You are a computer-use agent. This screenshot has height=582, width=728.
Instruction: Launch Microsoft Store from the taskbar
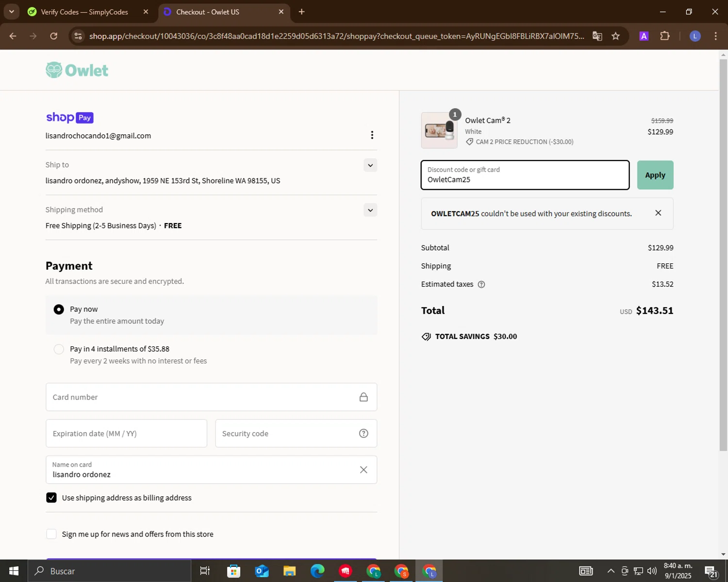coord(233,571)
